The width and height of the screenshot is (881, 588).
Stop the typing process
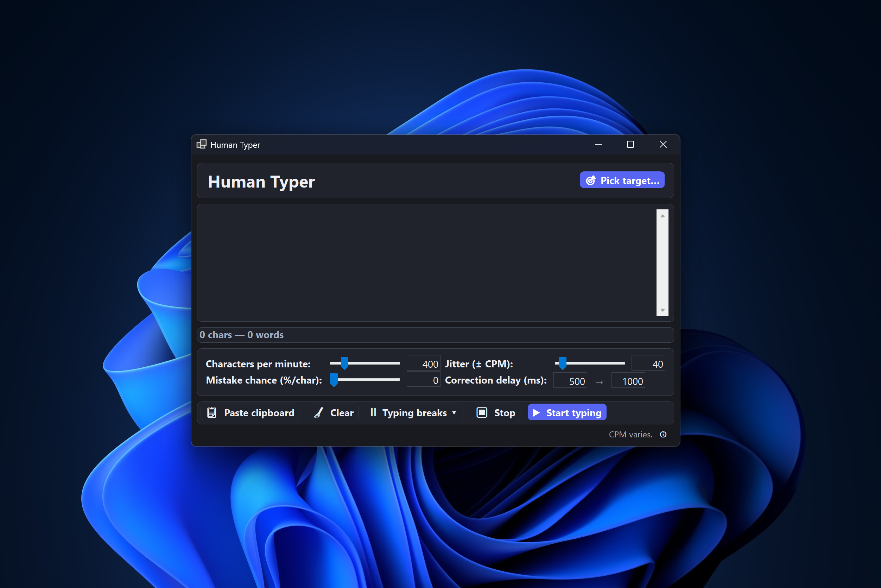coord(495,412)
